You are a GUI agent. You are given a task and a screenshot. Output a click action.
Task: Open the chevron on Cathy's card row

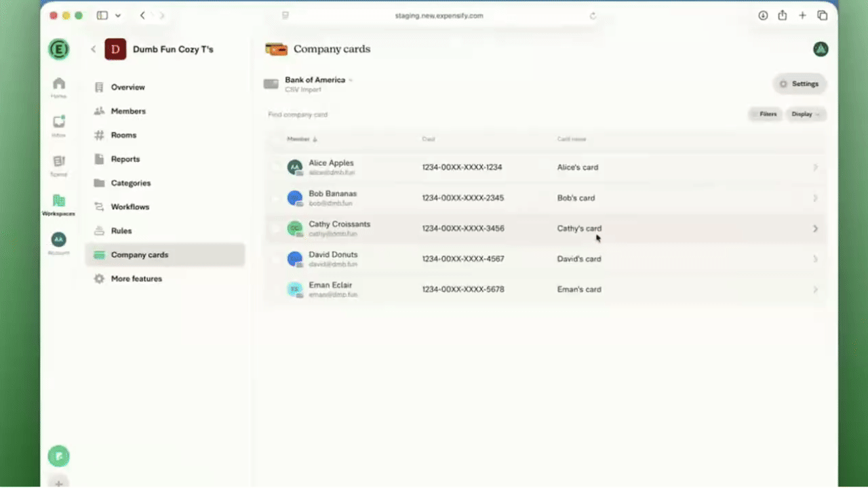[815, 228]
